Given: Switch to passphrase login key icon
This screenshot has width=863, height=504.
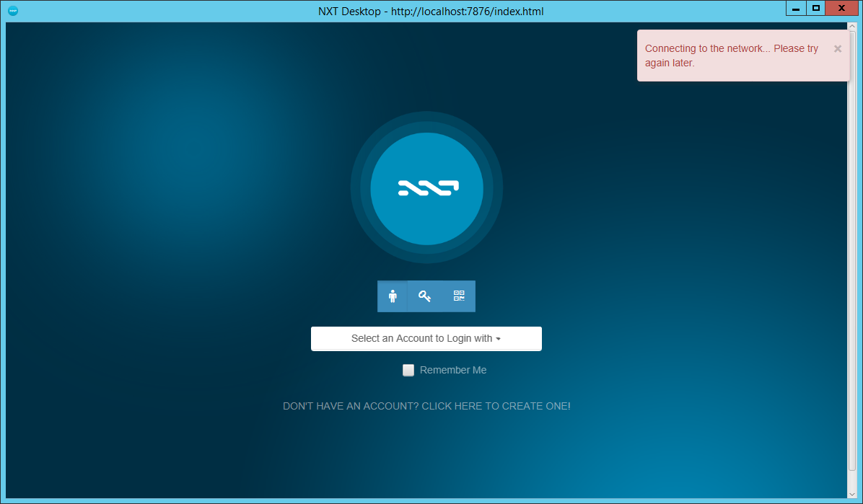Looking at the screenshot, I should click(x=424, y=296).
